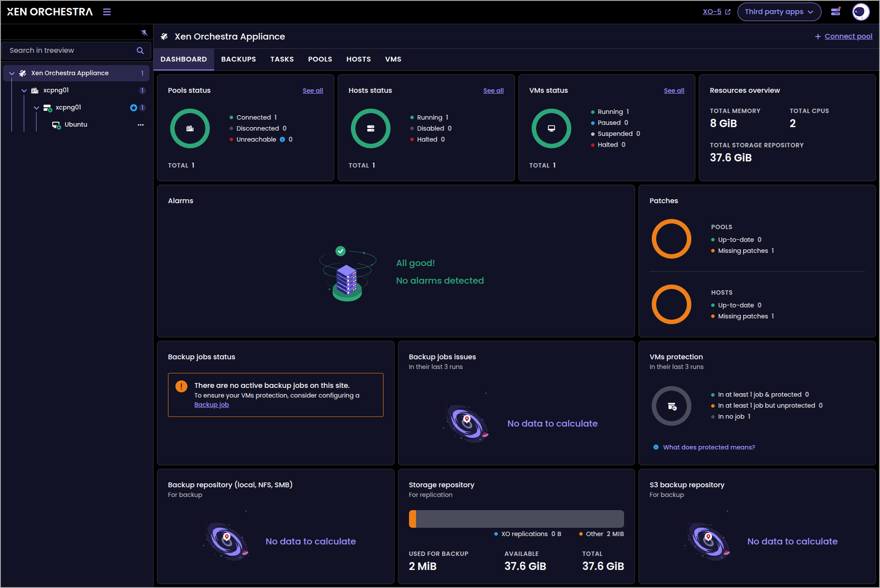Click See all in VMs status
This screenshot has width=880, height=588.
674,91
